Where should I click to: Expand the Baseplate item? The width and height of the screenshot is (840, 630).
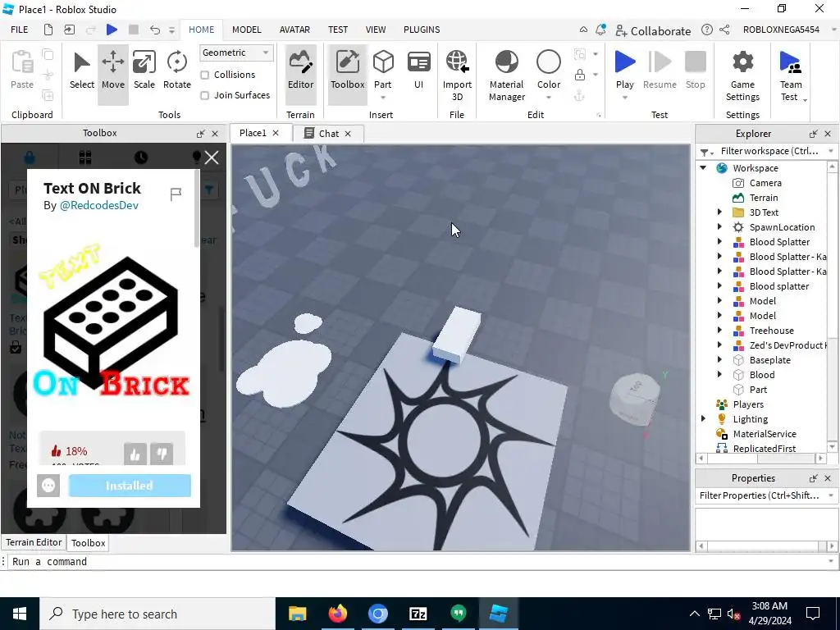[719, 360]
